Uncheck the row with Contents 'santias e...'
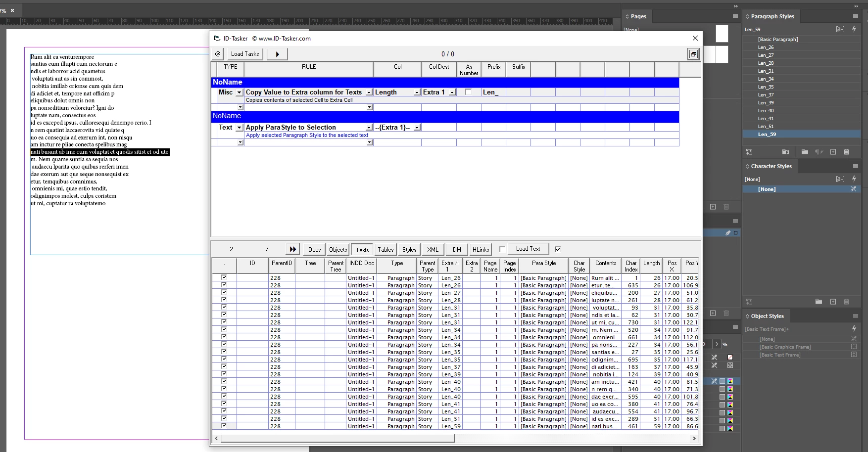The height and width of the screenshot is (452, 868). pos(224,352)
